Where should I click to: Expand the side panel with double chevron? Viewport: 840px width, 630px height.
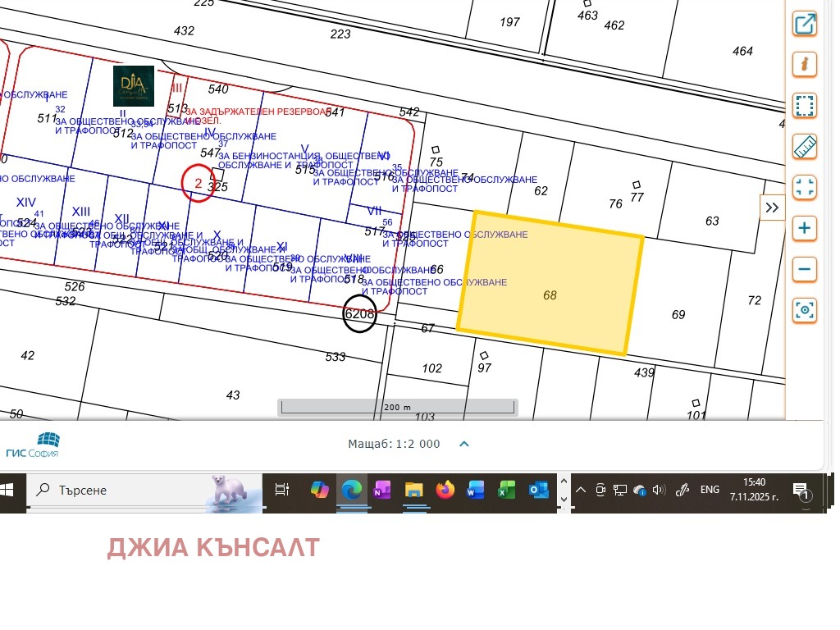[772, 207]
